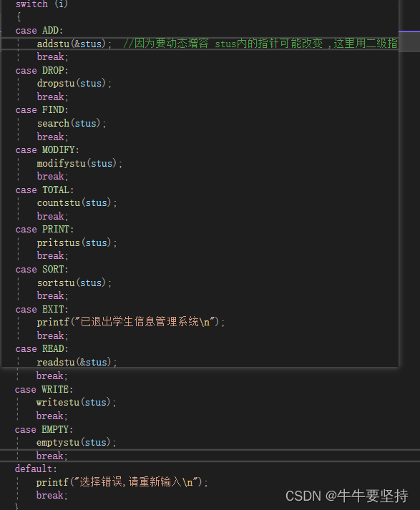Viewport: 420px width, 510px height.
Task: Click the 'break;' right below emptystu(stus)
Action: [52, 456]
